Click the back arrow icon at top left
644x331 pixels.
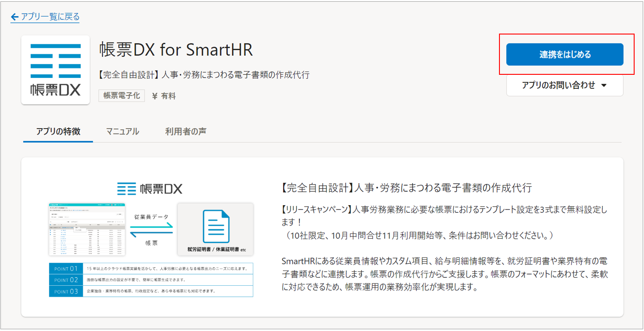pos(15,17)
